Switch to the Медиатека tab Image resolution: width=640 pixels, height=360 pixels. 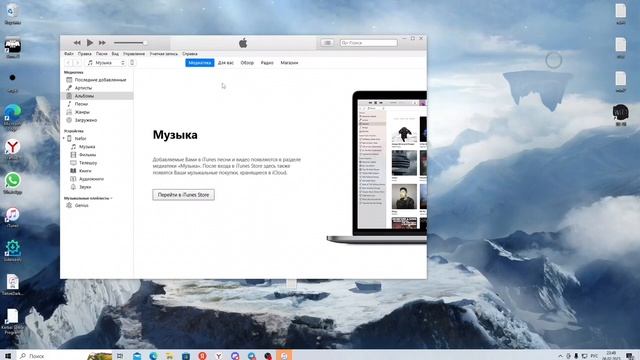point(200,62)
